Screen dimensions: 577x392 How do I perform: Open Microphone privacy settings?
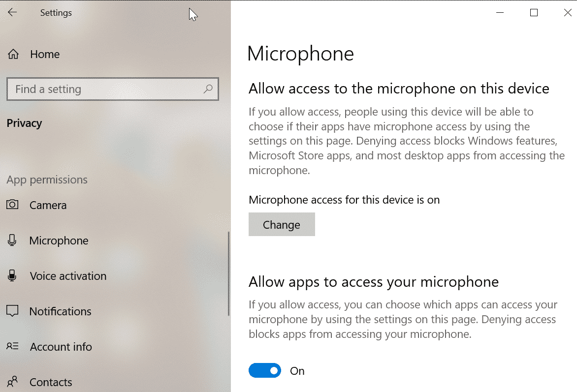(x=59, y=241)
